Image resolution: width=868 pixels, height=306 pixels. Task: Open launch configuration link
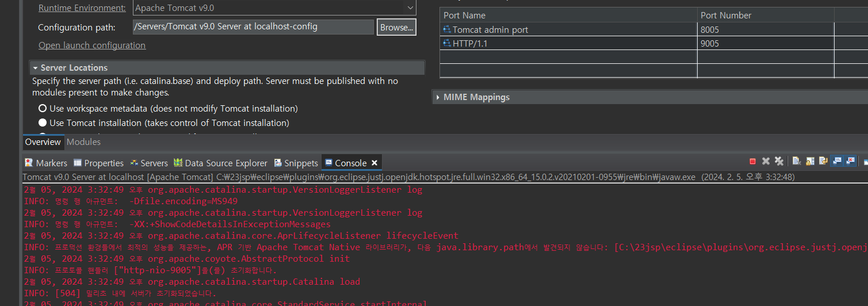click(92, 45)
